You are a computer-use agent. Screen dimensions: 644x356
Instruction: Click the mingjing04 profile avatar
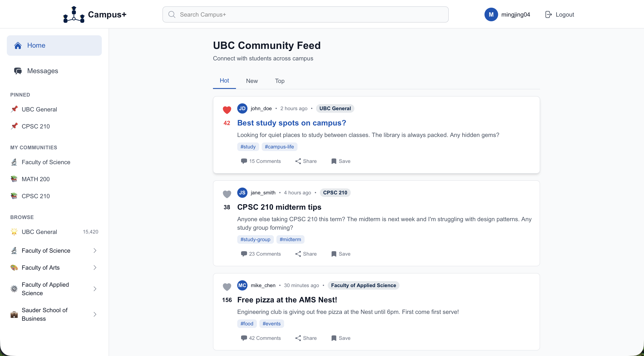491,14
